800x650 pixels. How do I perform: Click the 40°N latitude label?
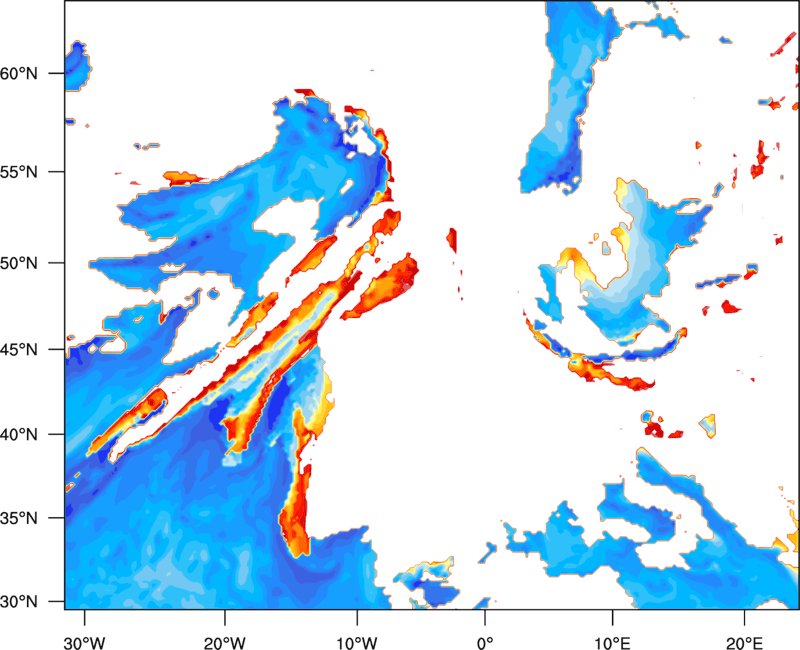click(19, 435)
